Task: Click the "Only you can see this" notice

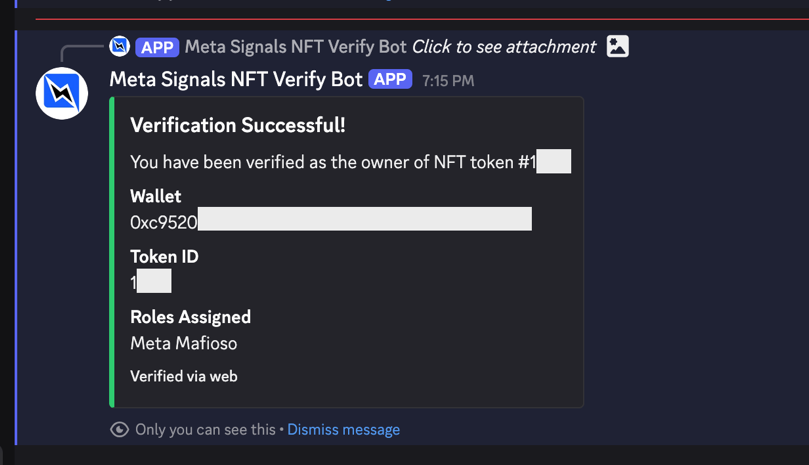Action: tap(205, 430)
